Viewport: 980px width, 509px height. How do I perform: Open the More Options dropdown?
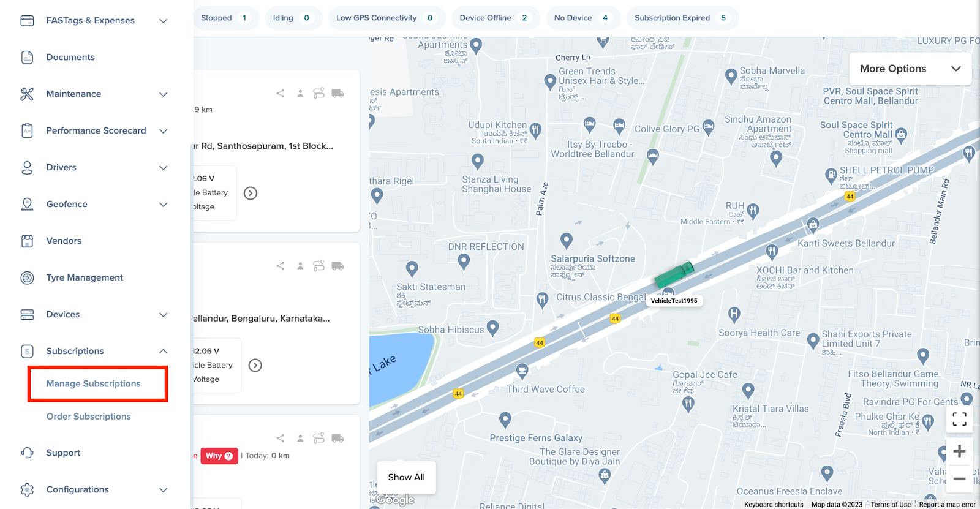[x=910, y=69]
